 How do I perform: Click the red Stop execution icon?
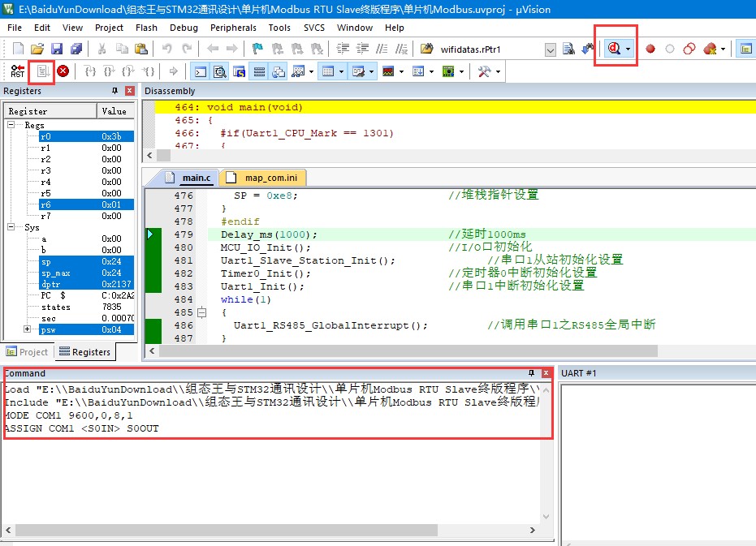pos(63,71)
